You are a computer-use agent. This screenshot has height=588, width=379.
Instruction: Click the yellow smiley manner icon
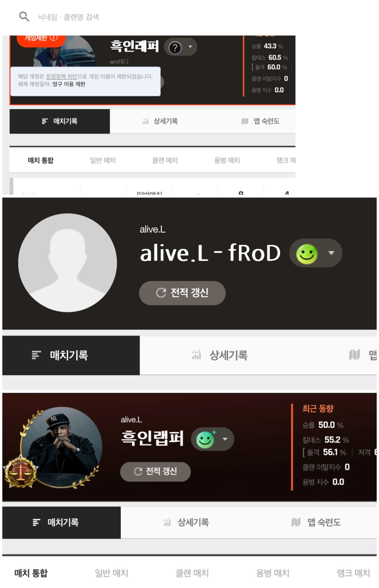[x=307, y=254]
